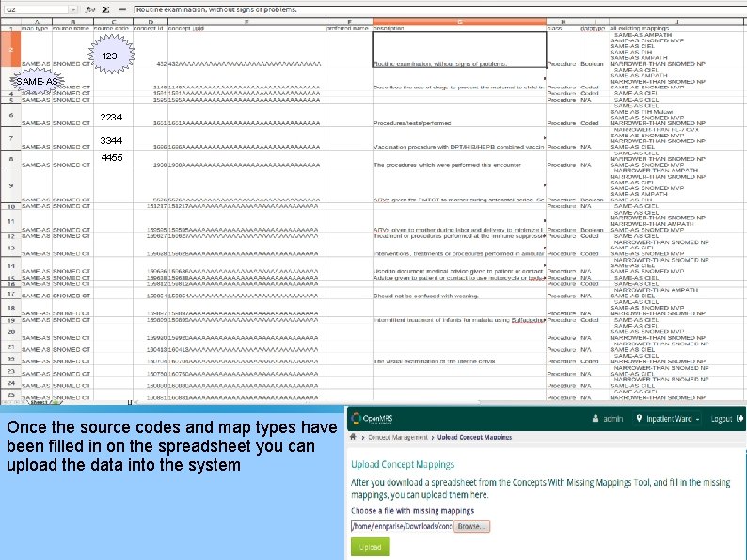
Task: Click 'Vaccination procedure with DPT' description cell
Action: click(459, 138)
